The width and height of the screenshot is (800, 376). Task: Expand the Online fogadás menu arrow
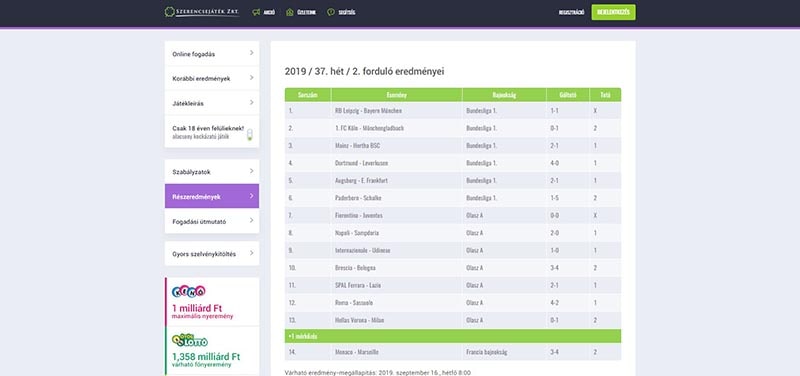[x=252, y=53]
